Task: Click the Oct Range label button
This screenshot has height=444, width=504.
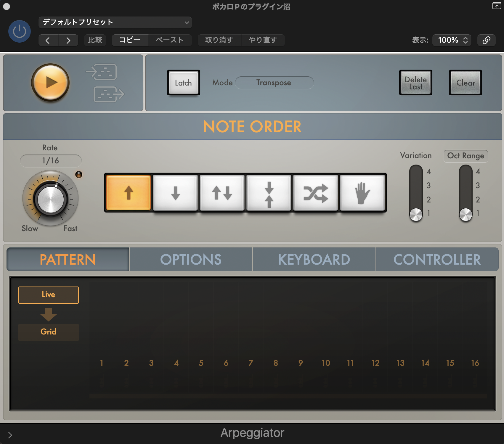Action: point(466,156)
